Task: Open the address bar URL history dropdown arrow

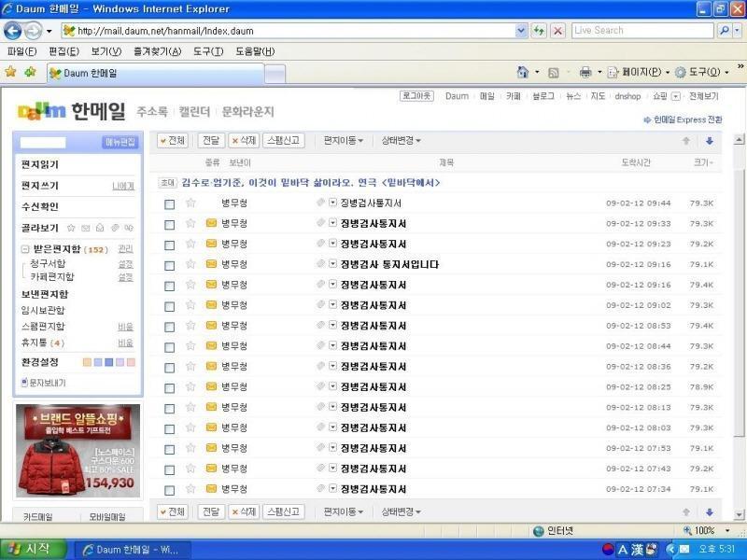Action: click(x=521, y=31)
